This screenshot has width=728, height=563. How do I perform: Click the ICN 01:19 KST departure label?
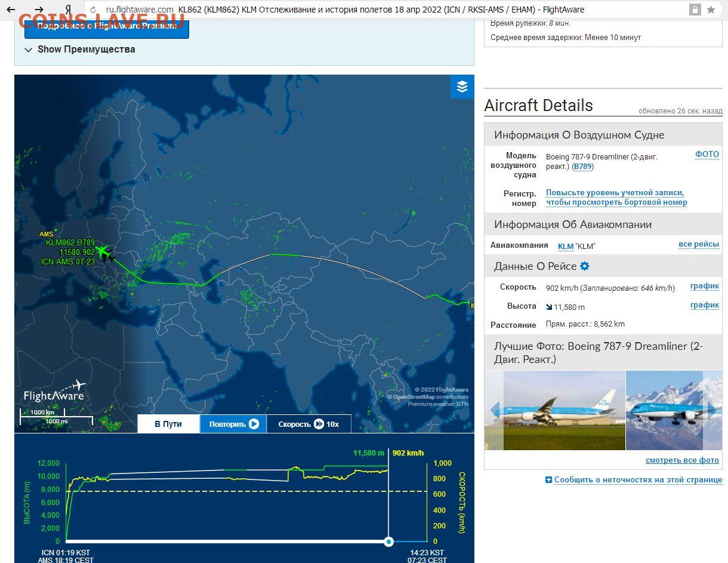(x=66, y=553)
